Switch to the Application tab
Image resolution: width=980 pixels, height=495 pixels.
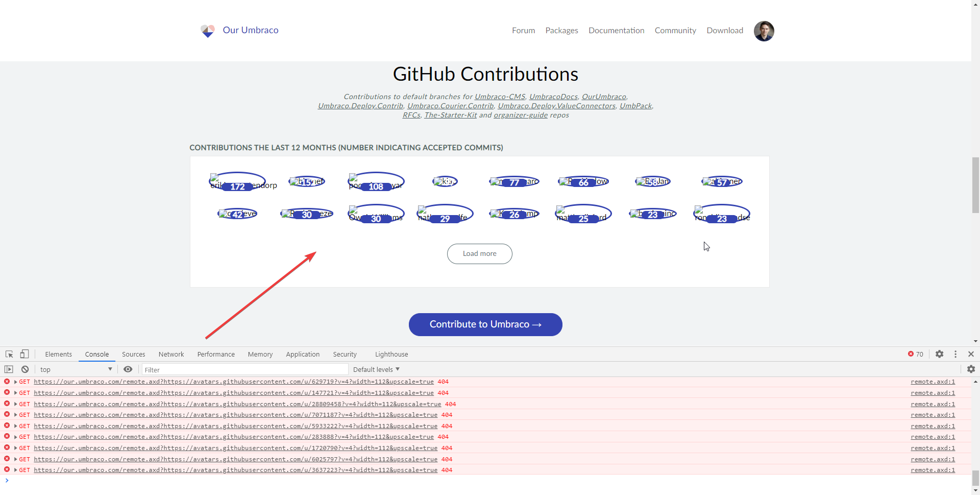pos(302,354)
